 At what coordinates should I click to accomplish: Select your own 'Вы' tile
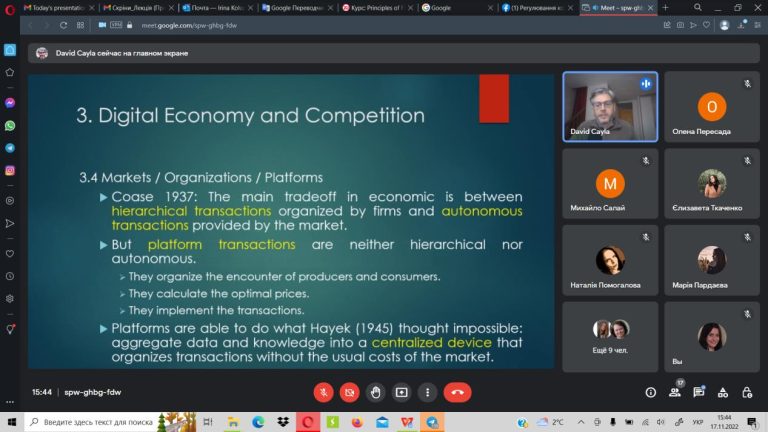click(x=712, y=337)
